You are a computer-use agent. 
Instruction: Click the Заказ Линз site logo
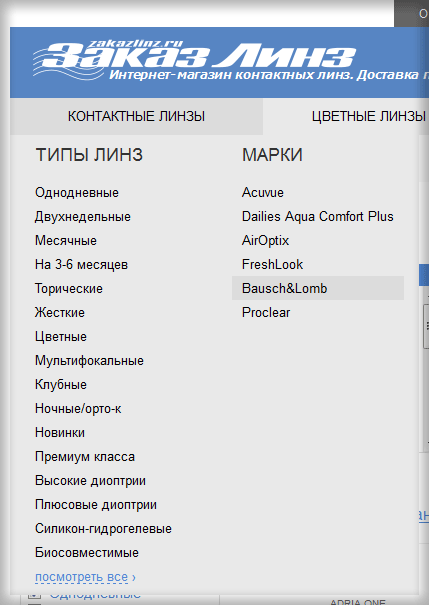[x=194, y=60]
